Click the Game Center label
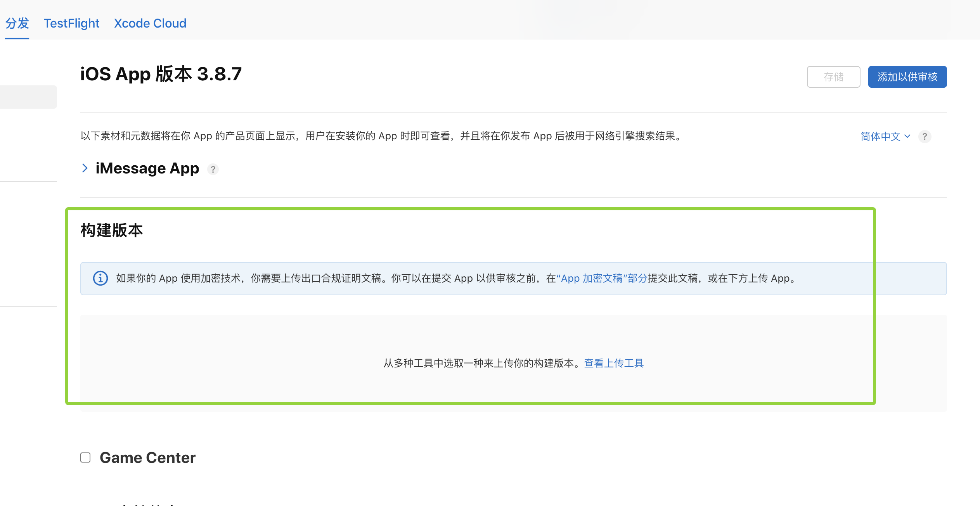The width and height of the screenshot is (980, 506). [x=147, y=457]
